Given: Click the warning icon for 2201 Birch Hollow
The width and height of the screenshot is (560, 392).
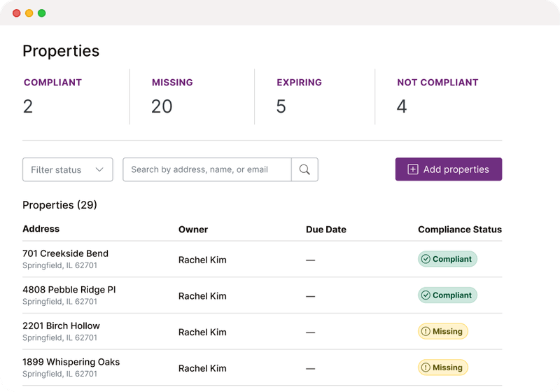Looking at the screenshot, I should (426, 331).
